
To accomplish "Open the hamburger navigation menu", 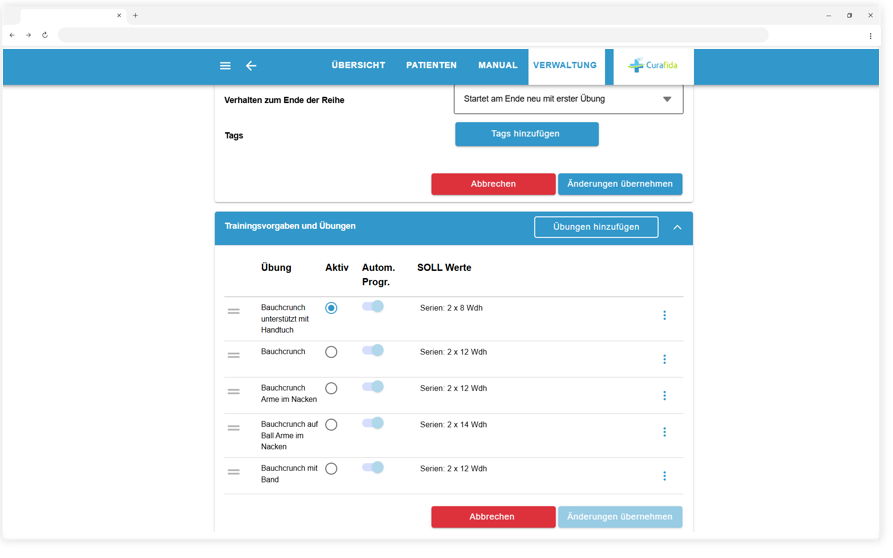I will (x=226, y=66).
